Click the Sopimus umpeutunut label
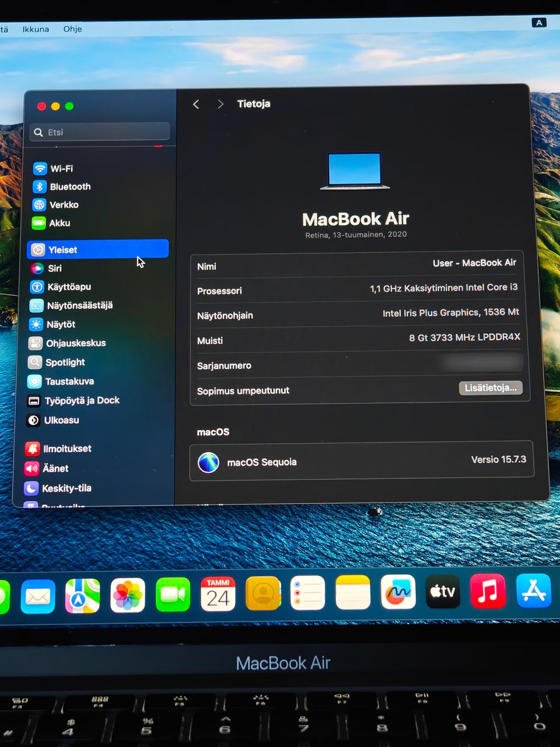This screenshot has height=747, width=560. click(243, 391)
